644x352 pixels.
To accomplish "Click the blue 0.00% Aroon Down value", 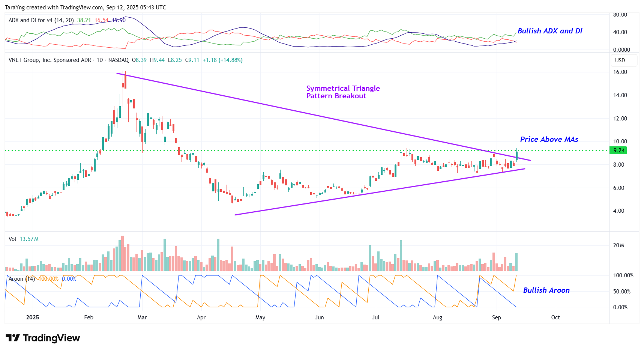I will coord(69,279).
